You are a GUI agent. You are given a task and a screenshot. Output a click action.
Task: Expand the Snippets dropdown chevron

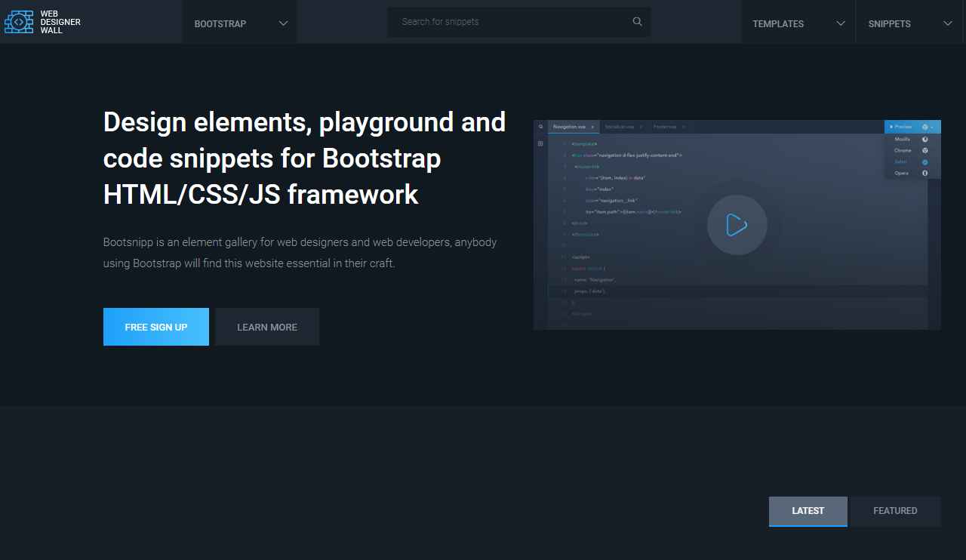948,23
